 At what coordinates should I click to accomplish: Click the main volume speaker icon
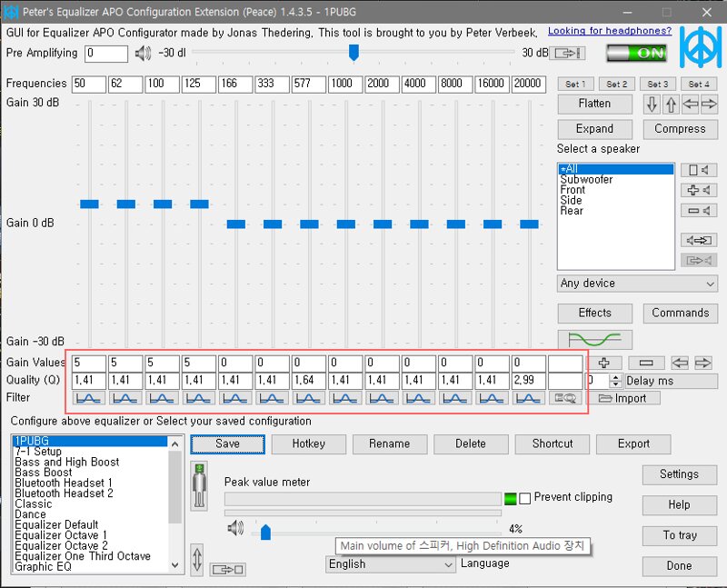235,528
